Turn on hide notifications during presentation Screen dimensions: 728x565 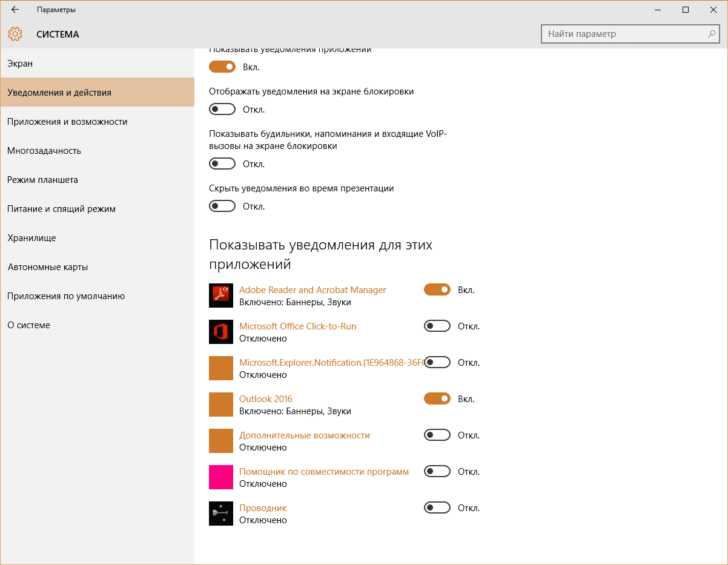222,207
